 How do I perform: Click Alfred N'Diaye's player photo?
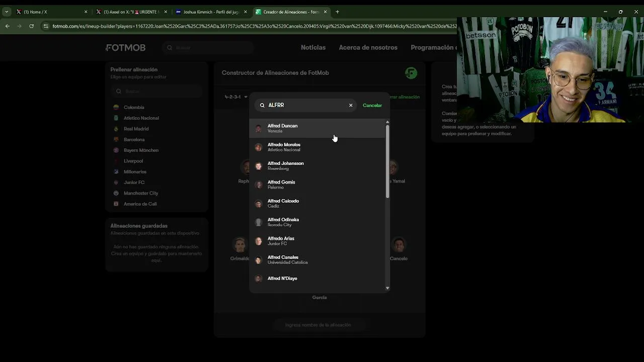[x=258, y=279]
